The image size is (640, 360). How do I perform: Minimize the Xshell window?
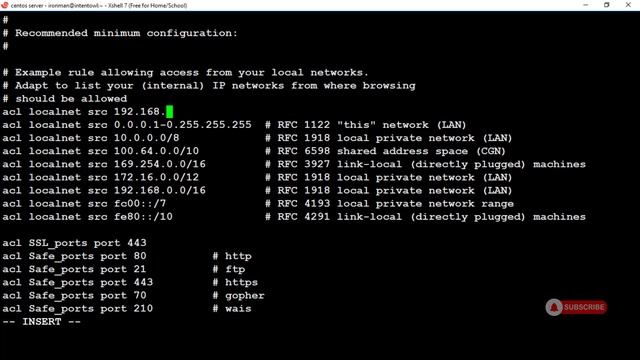pos(586,5)
